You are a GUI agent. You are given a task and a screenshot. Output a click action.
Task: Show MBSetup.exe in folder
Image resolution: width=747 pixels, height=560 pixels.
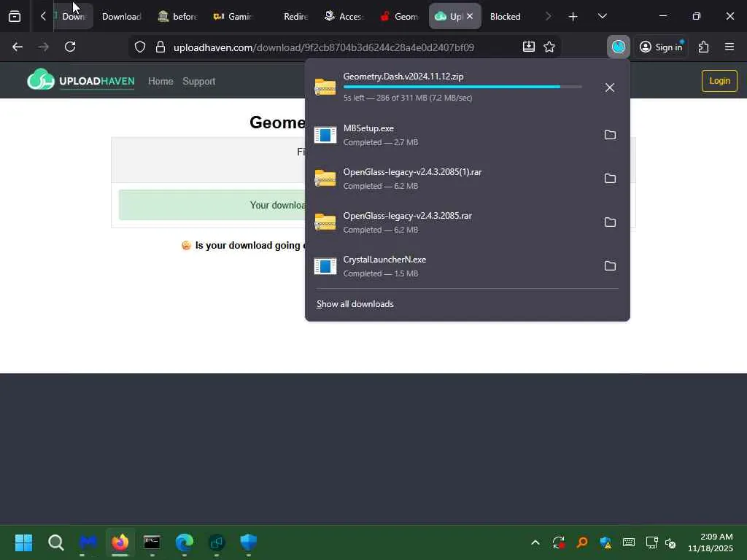point(610,135)
